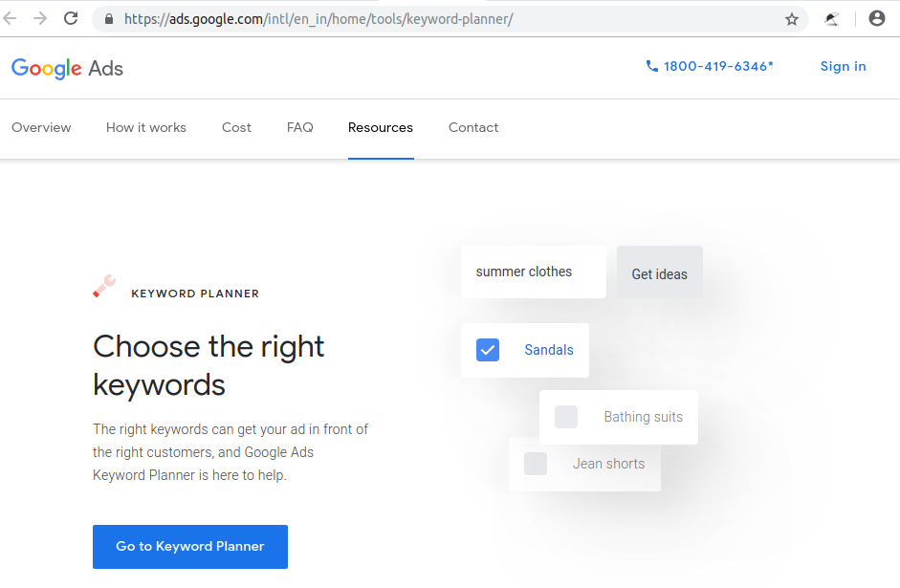Click the summer clothes search field
900x588 pixels.
(533, 272)
